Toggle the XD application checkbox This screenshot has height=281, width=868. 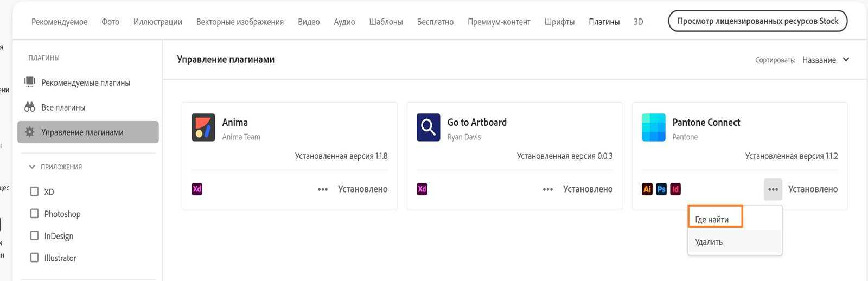click(x=34, y=191)
